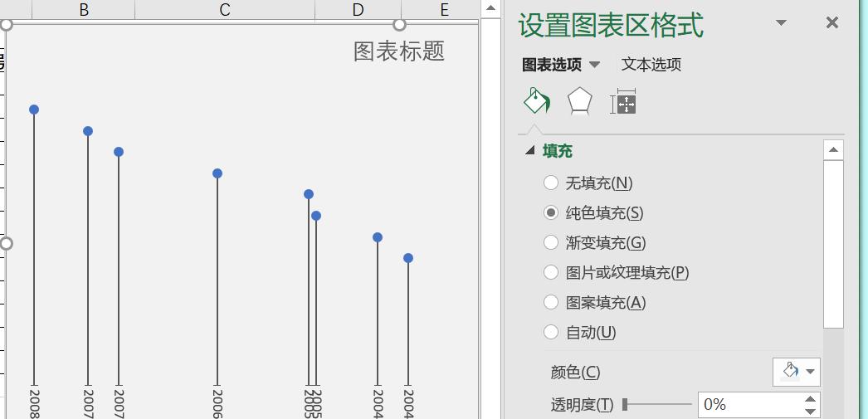Open the Size & Properties tab icon

(623, 101)
